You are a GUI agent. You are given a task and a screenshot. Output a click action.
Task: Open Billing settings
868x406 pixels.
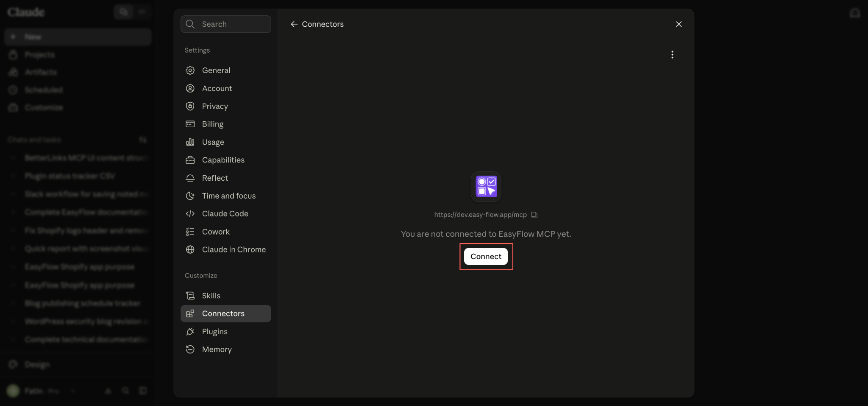(x=226, y=124)
